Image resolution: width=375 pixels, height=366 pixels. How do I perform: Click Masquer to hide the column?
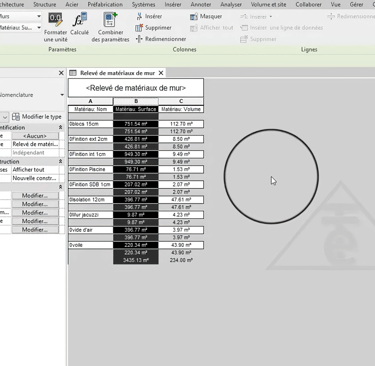[x=206, y=16]
